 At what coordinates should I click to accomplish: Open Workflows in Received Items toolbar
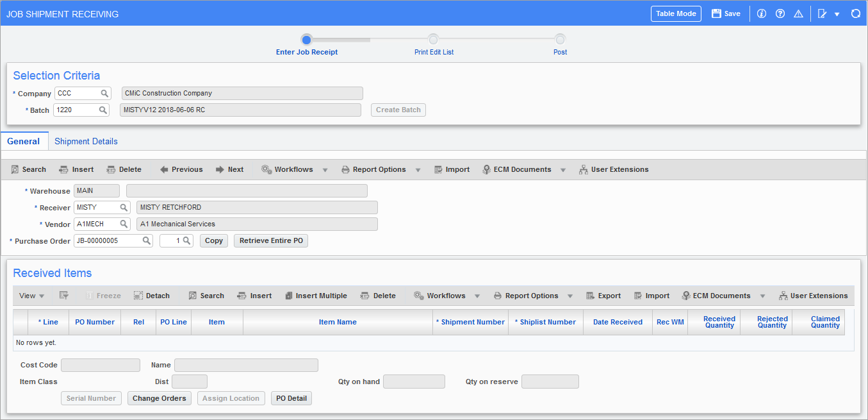pos(439,296)
